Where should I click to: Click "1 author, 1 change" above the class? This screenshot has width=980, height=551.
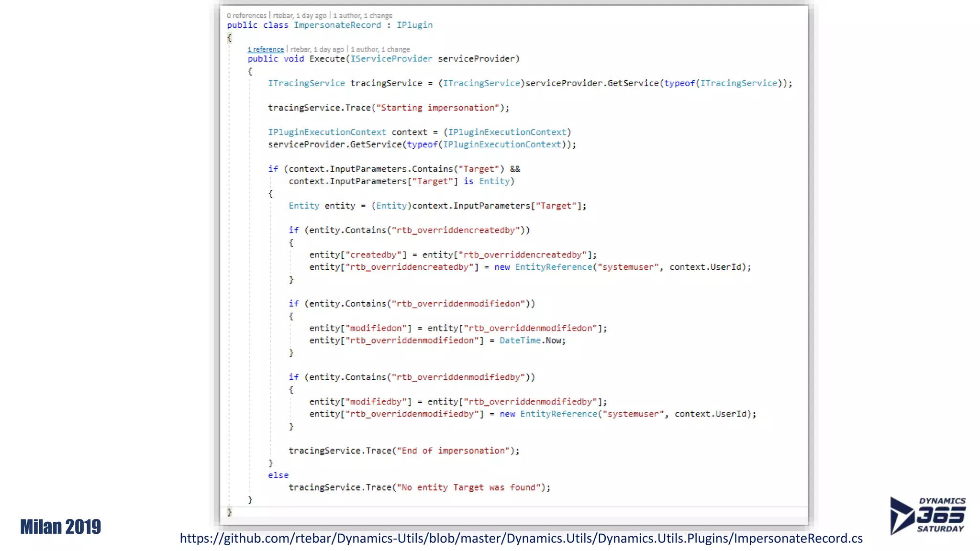click(363, 16)
